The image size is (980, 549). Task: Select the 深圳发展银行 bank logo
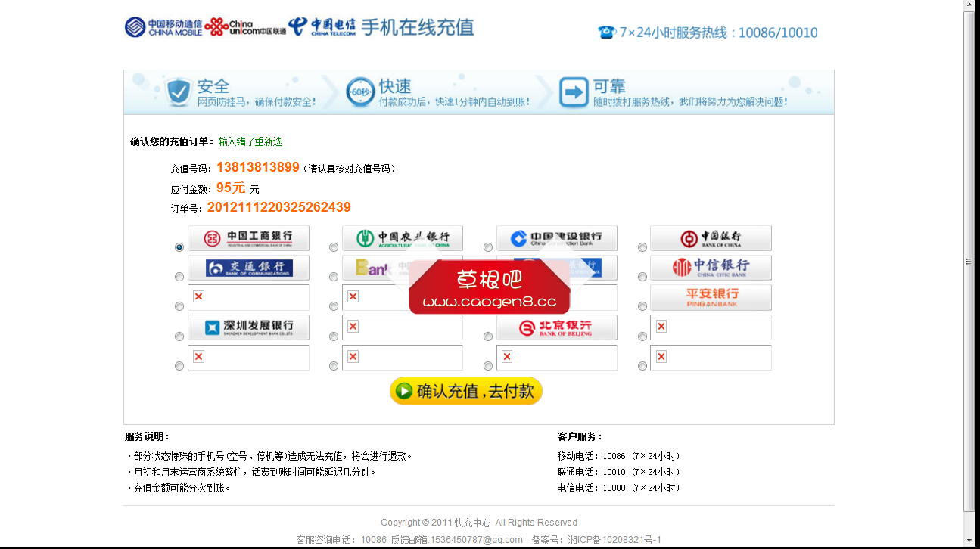coord(248,327)
